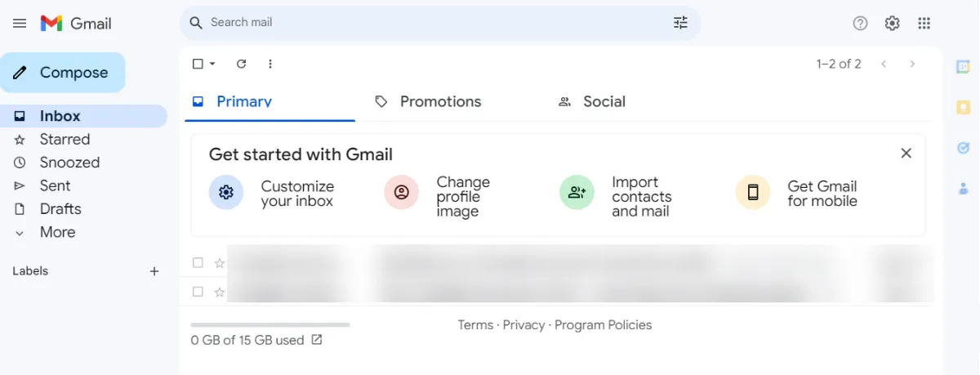Screen dimensions: 980x375
Task: Open the Google Tasks side panel icon
Action: tap(963, 148)
